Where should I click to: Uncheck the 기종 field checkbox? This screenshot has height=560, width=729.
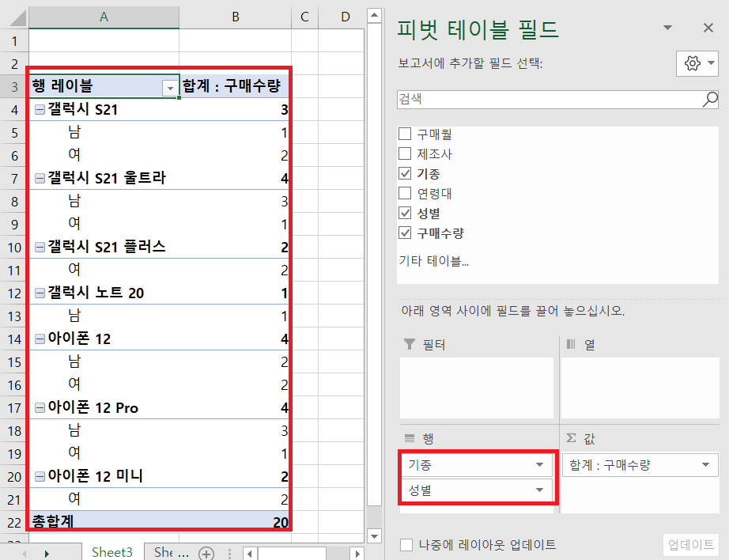405,173
